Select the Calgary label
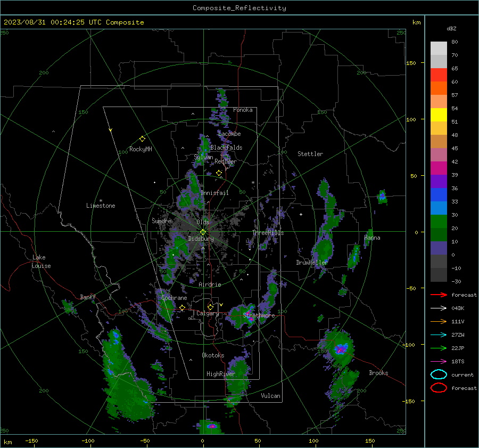479x448 pixels. 208,313
